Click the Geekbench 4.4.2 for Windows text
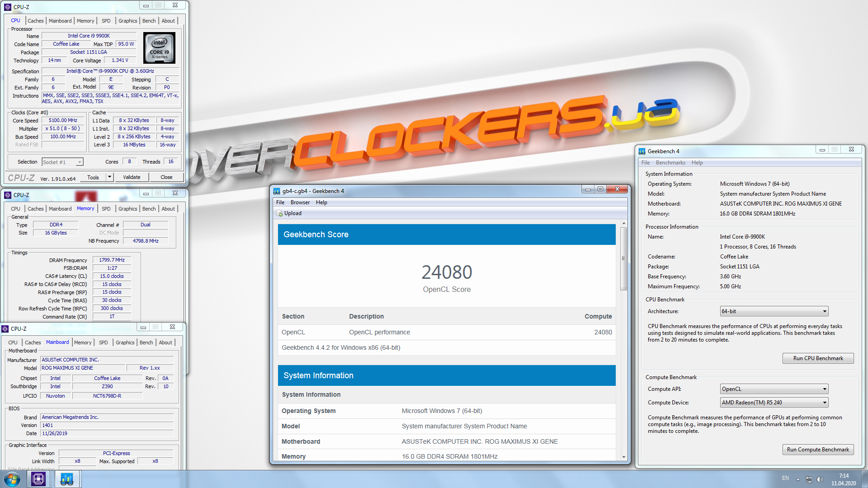Screen dimensions: 868x488 click(x=341, y=347)
